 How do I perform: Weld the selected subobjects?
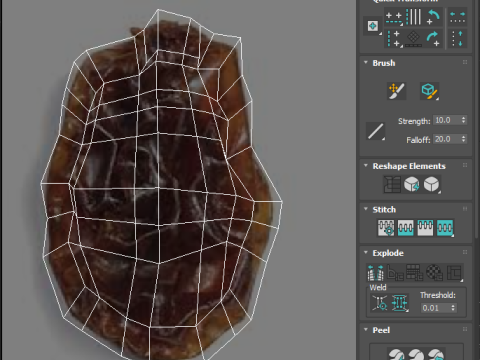[x=399, y=303]
